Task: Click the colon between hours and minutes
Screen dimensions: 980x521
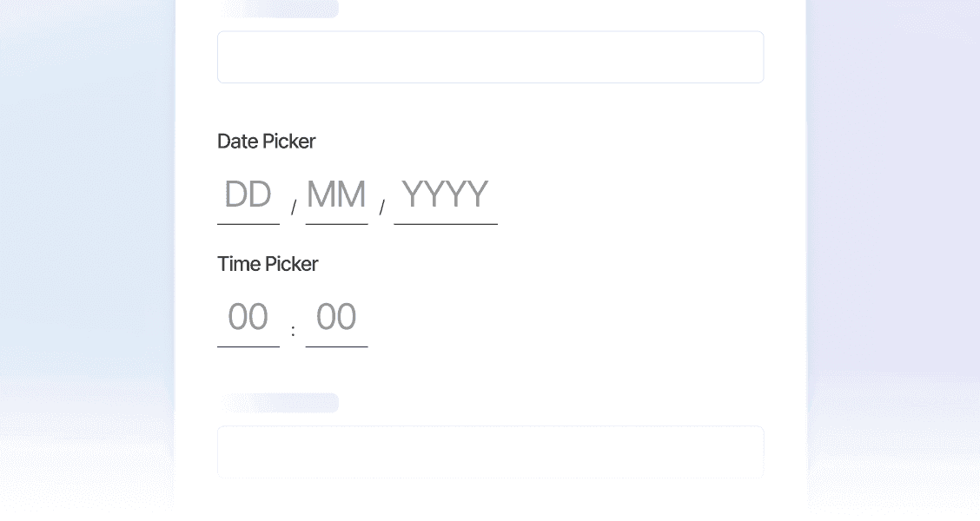Action: coord(293,331)
